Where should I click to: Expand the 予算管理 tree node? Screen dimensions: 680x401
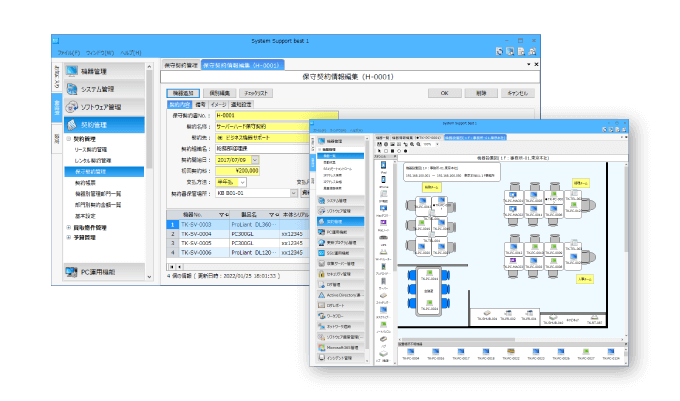click(69, 238)
